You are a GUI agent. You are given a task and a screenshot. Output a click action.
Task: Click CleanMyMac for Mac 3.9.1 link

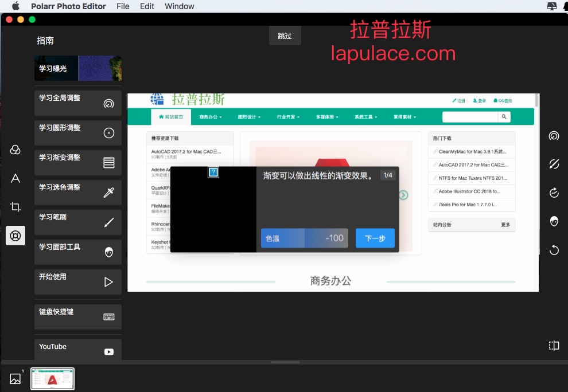pos(472,152)
